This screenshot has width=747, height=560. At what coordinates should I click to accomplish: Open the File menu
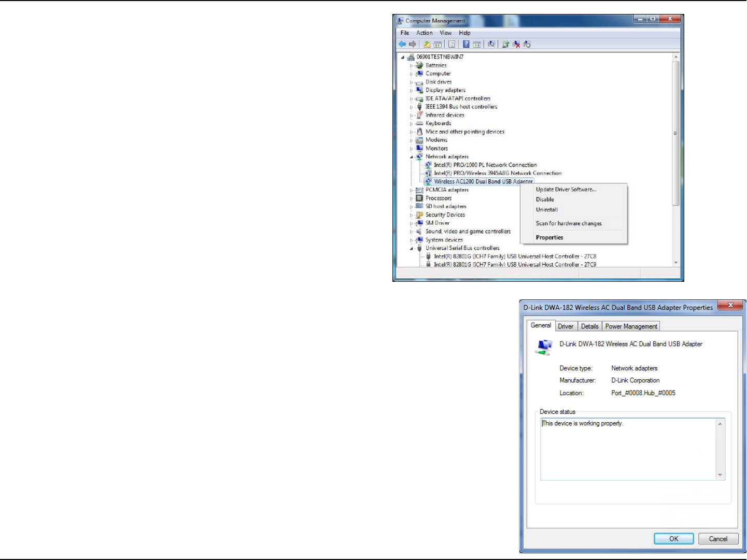click(x=405, y=33)
